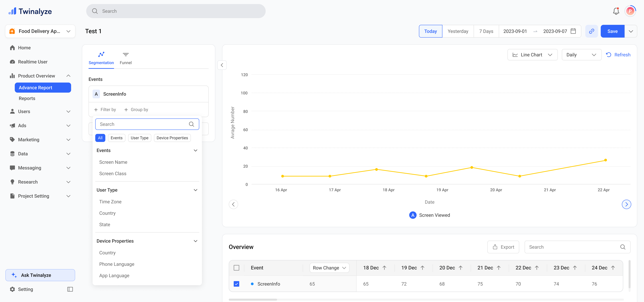Sort the 18 Dec column arrow
The image size is (644, 302).
pyautogui.click(x=384, y=268)
